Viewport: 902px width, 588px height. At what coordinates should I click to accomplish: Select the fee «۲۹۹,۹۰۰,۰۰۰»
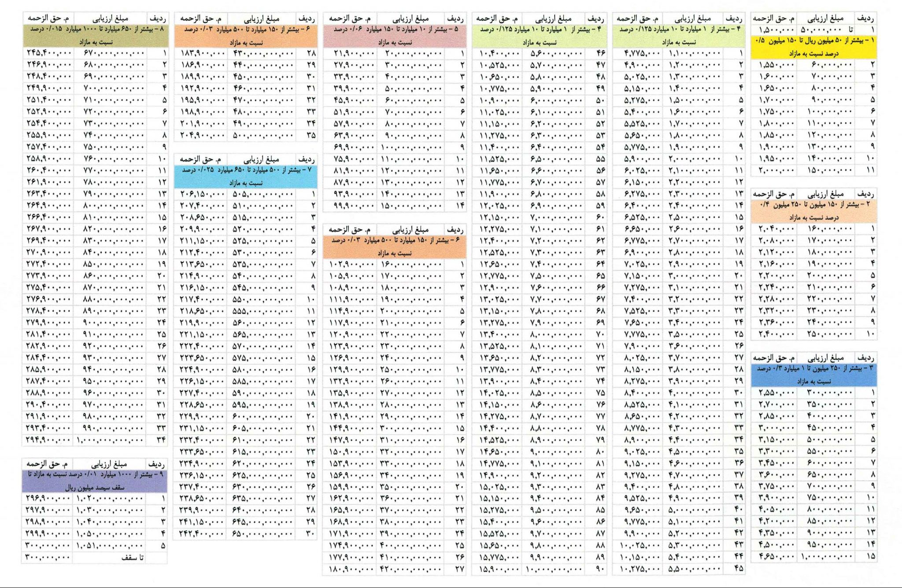pyautogui.click(x=48, y=534)
